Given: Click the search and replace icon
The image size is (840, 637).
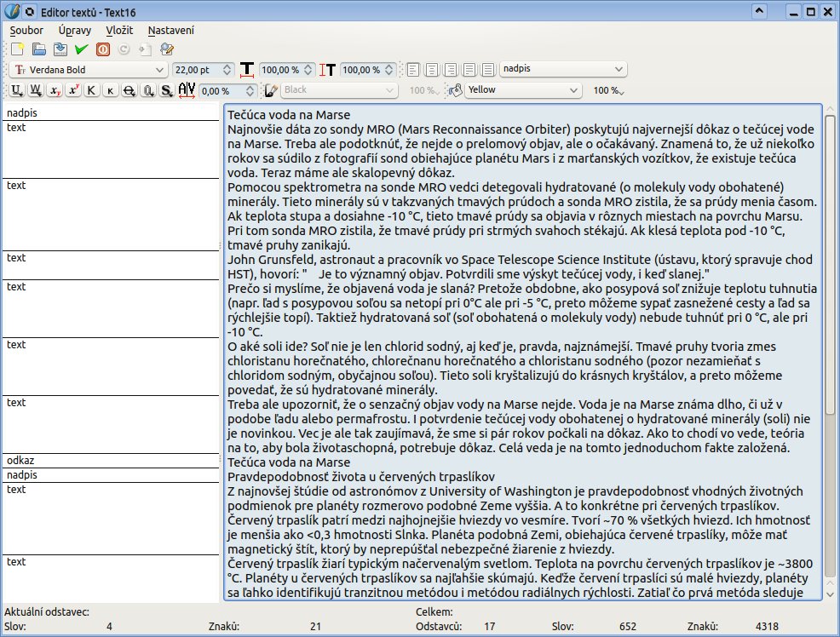Looking at the screenshot, I should [167, 49].
